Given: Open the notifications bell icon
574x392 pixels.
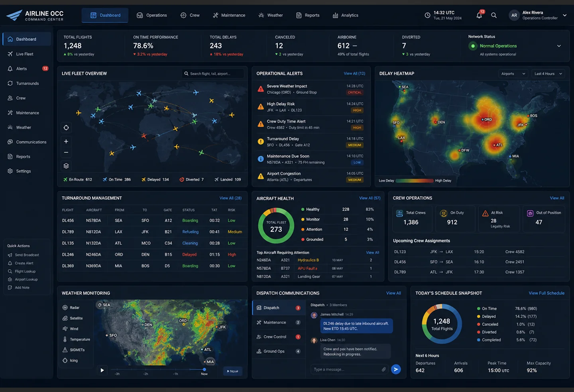Looking at the screenshot, I should click(479, 15).
